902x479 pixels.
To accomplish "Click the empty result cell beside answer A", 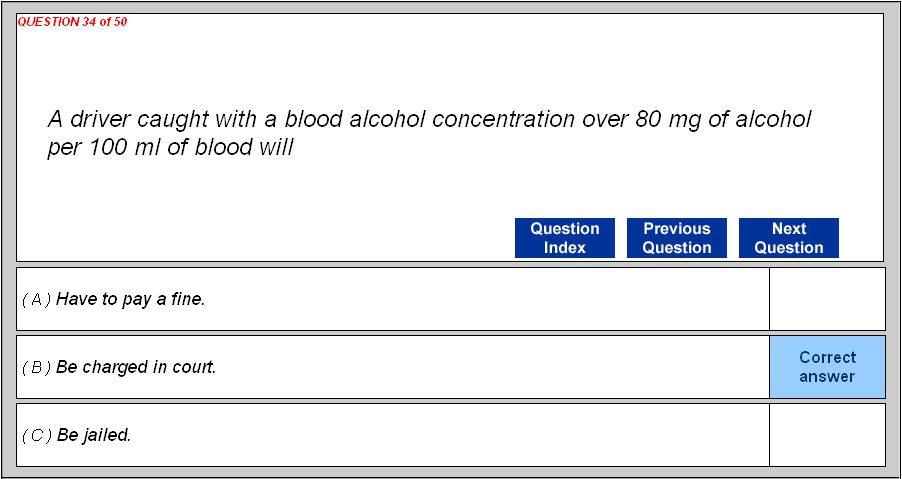I will (827, 299).
